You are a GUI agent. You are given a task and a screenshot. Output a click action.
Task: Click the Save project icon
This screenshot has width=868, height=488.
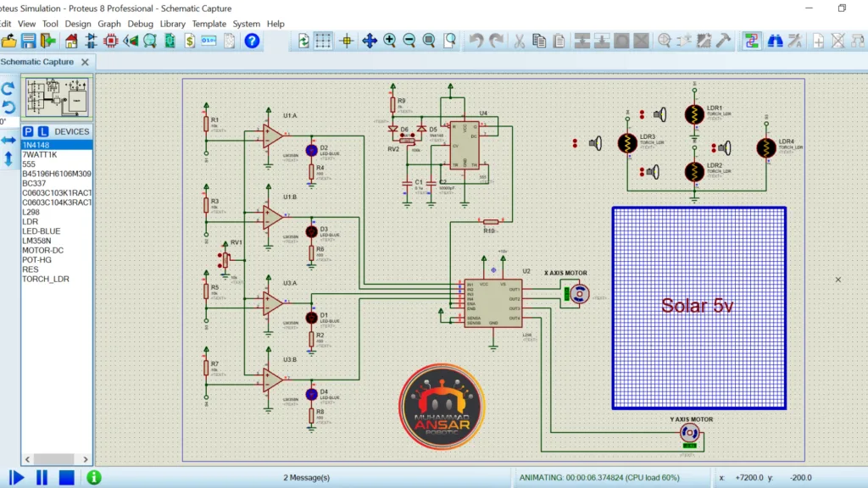click(29, 41)
